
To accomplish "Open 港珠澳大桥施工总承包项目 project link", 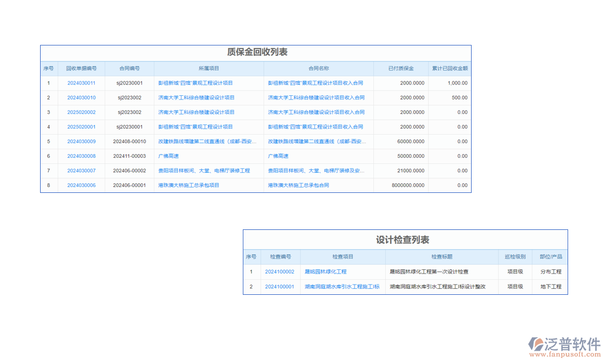I will 189,185.
